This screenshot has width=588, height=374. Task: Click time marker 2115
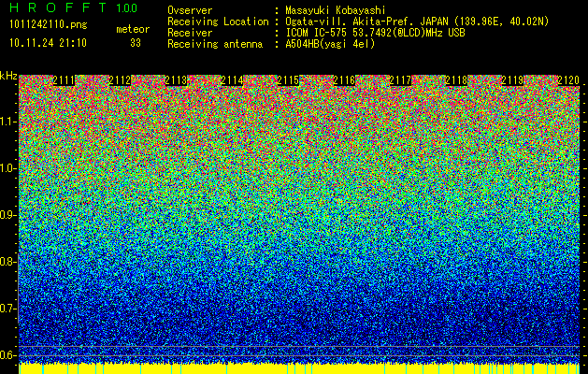point(288,80)
